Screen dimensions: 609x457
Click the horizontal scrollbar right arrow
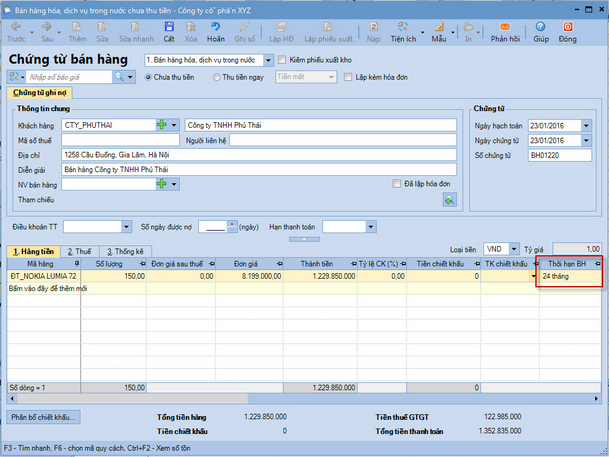coord(596,398)
